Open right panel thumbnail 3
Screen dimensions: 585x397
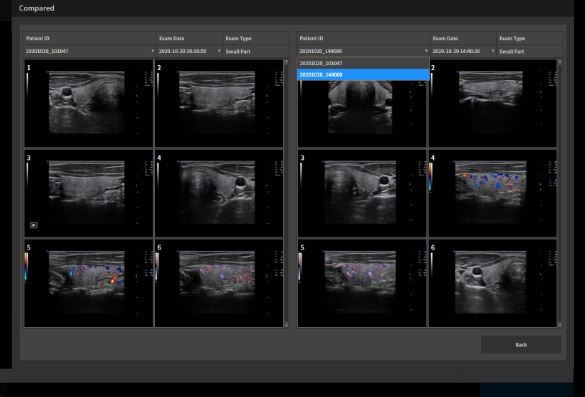362,193
